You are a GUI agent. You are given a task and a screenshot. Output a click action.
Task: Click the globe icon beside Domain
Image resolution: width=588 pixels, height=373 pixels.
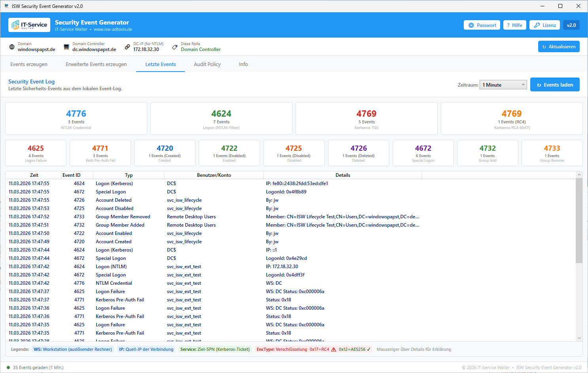point(12,47)
